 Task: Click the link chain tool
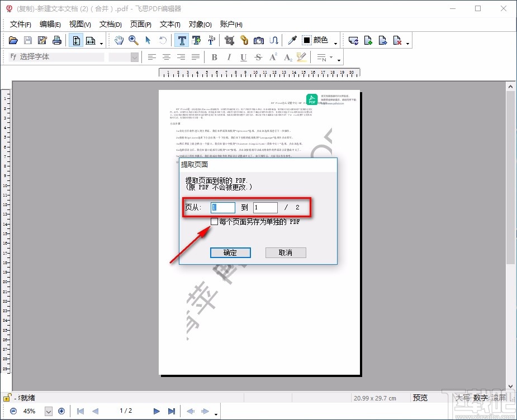pos(244,41)
